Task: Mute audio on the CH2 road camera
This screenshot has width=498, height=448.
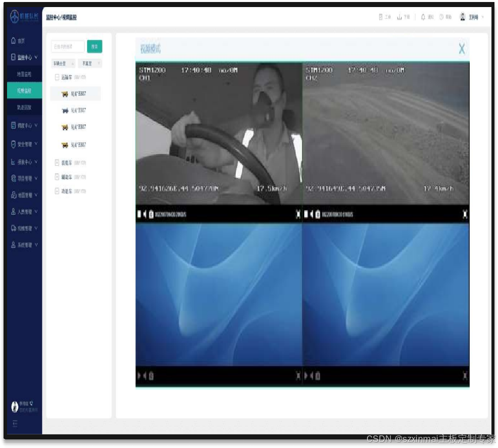Action: pyautogui.click(x=312, y=215)
